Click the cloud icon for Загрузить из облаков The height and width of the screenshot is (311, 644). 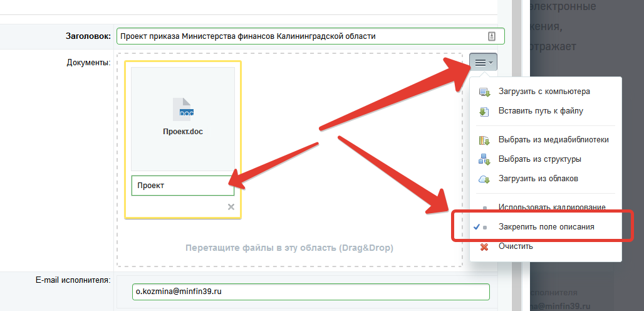(x=484, y=179)
